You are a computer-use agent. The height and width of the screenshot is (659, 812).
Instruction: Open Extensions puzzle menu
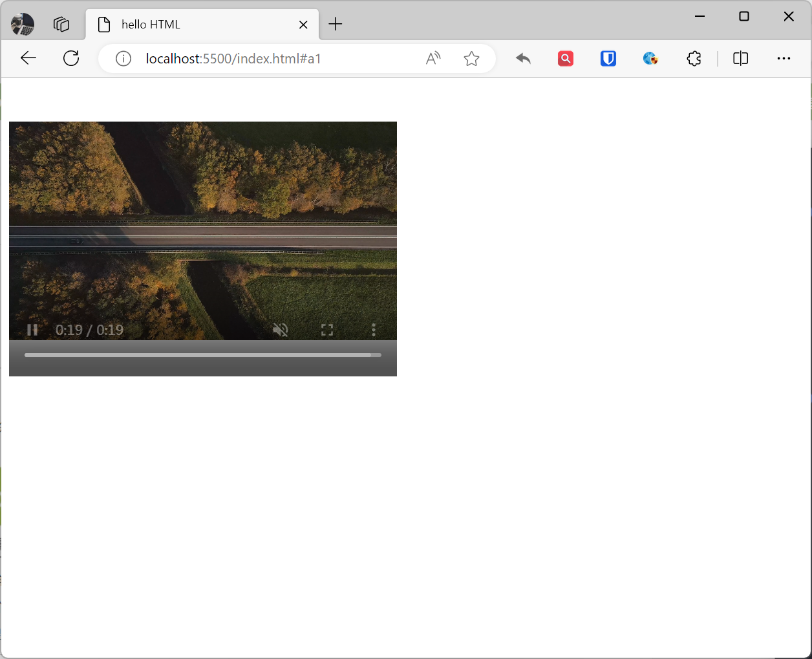click(x=694, y=59)
